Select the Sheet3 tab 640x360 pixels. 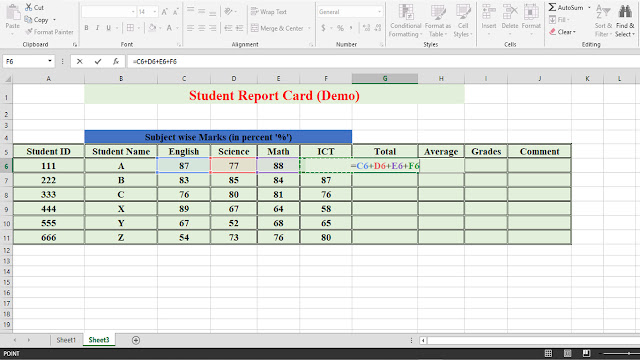pos(99,340)
